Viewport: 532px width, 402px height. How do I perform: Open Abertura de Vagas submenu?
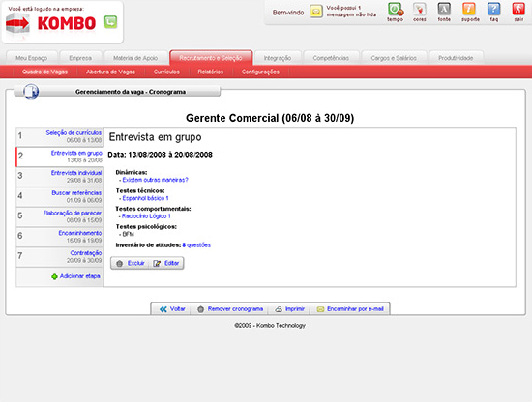coord(110,72)
